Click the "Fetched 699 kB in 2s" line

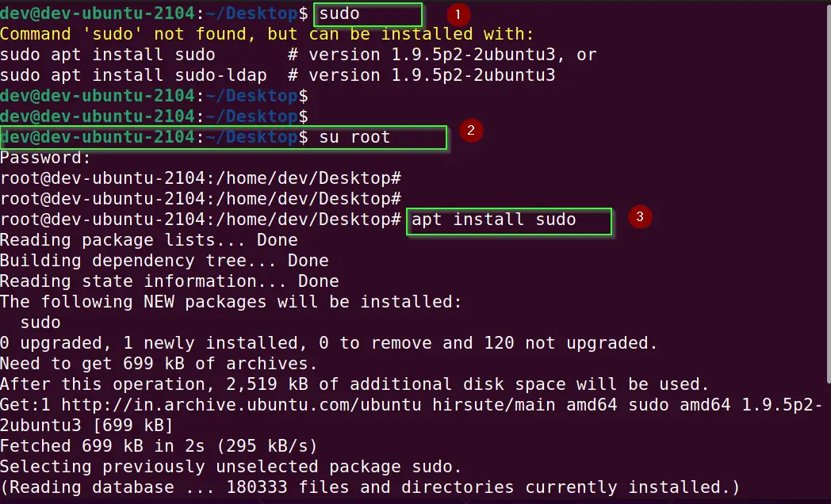[159, 446]
